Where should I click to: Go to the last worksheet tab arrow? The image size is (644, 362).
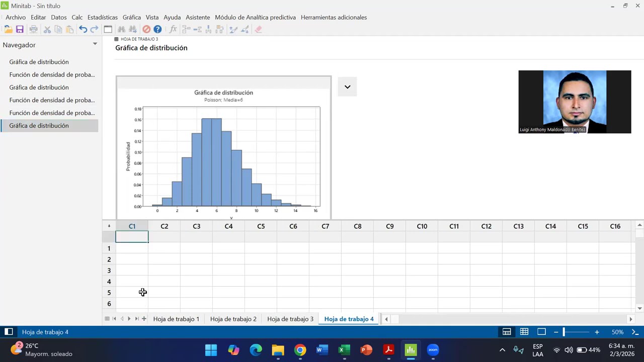point(136,319)
